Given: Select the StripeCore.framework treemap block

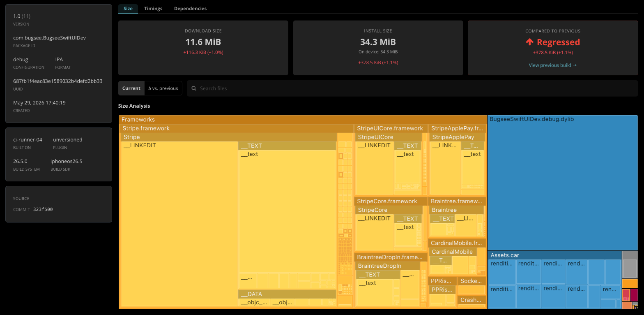Looking at the screenshot, I should coord(391,201).
